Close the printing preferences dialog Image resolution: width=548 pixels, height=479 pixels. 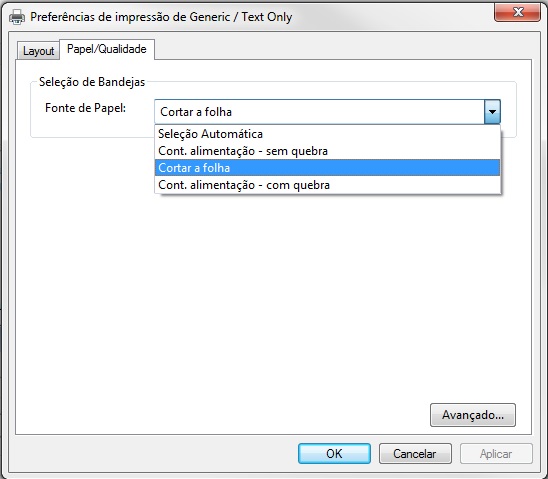517,12
